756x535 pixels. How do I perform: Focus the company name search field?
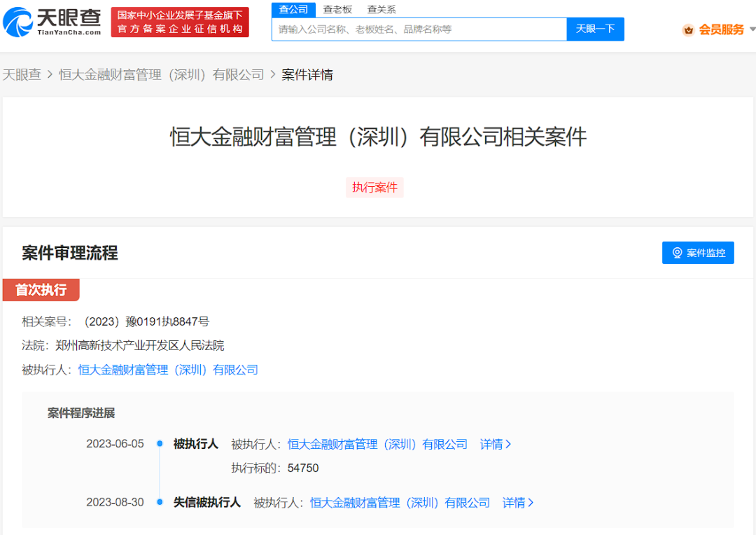coord(419,29)
